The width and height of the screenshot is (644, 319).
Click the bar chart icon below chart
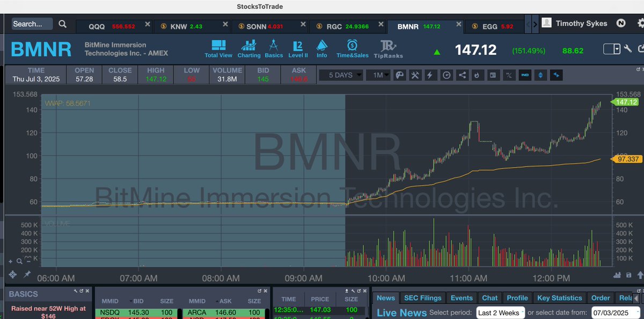pyautogui.click(x=618, y=275)
